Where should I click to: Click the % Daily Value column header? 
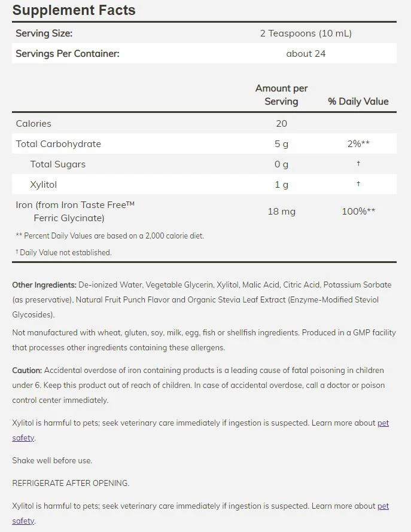(358, 101)
